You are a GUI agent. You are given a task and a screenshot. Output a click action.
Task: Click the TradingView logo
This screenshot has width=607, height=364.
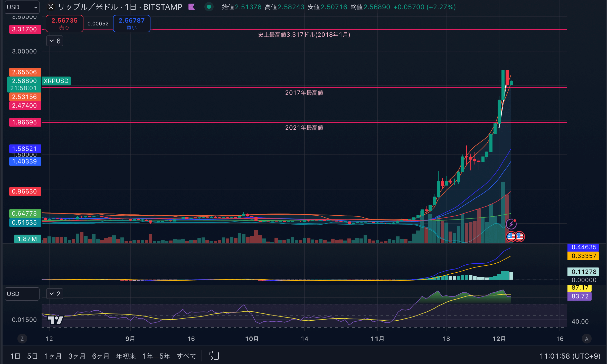click(x=55, y=320)
